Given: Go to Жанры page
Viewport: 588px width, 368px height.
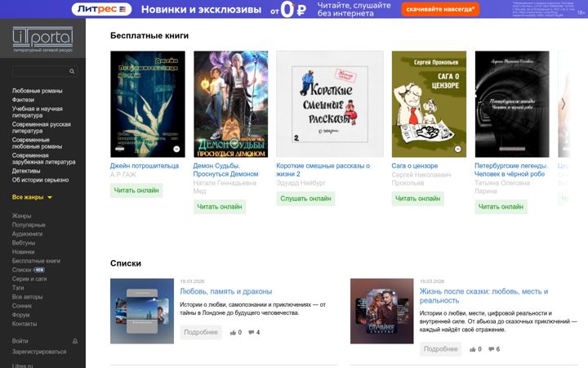Looking at the screenshot, I should [x=21, y=216].
